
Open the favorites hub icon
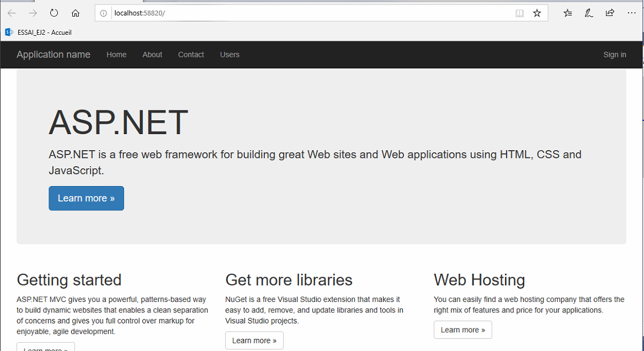pos(568,13)
